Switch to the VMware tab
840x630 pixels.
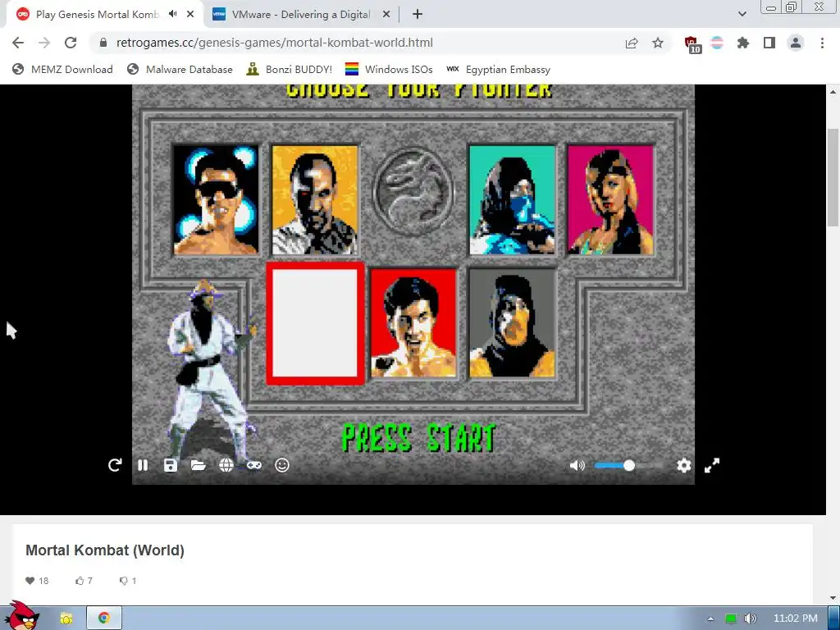[x=300, y=15]
